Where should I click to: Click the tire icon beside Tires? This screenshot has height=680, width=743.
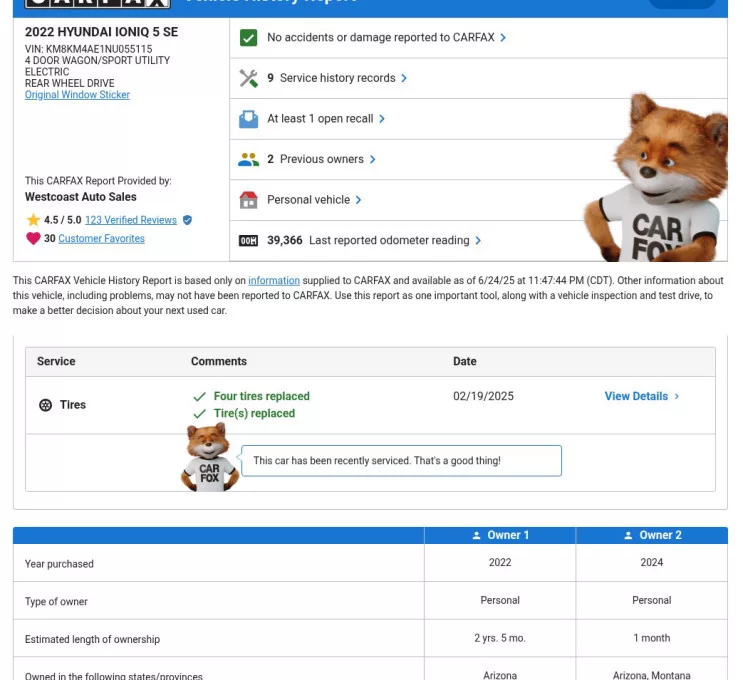[x=45, y=405]
